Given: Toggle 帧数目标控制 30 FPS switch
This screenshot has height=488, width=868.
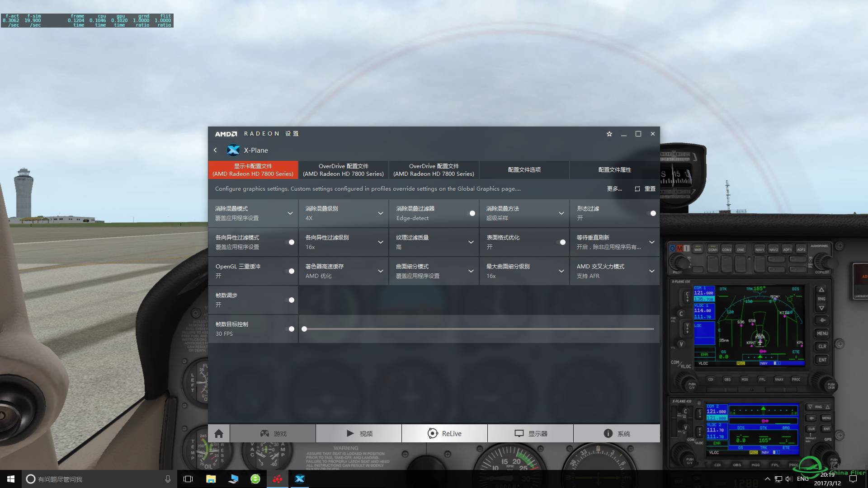Looking at the screenshot, I should click(291, 329).
